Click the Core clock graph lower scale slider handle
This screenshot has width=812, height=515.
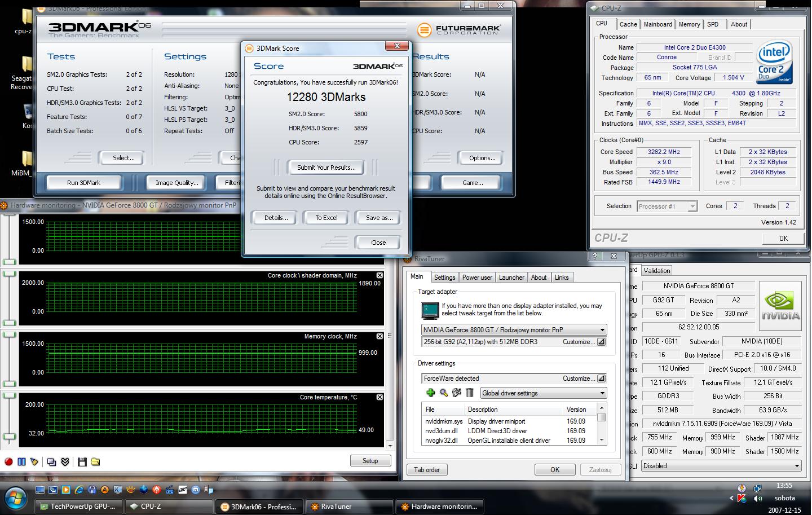[10, 323]
